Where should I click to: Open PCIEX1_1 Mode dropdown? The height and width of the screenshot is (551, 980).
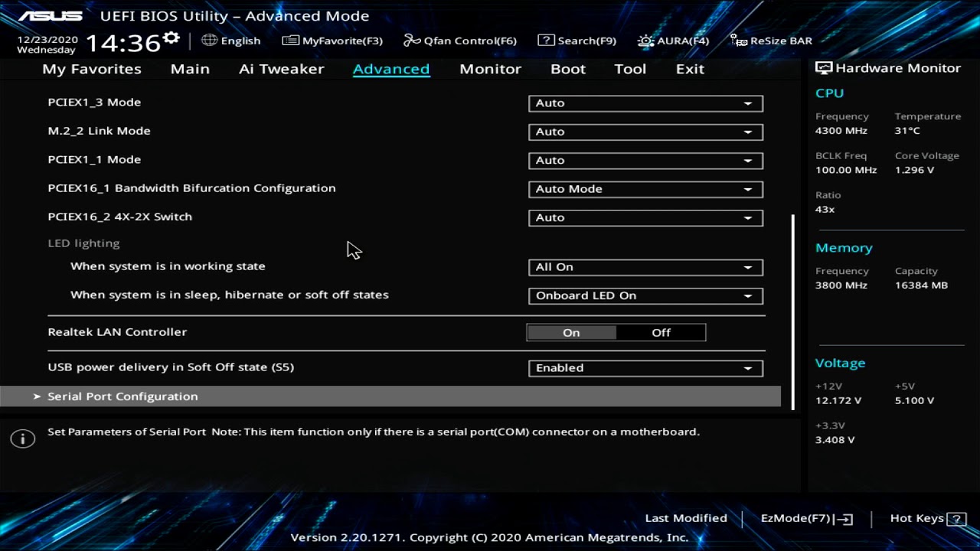pyautogui.click(x=645, y=161)
